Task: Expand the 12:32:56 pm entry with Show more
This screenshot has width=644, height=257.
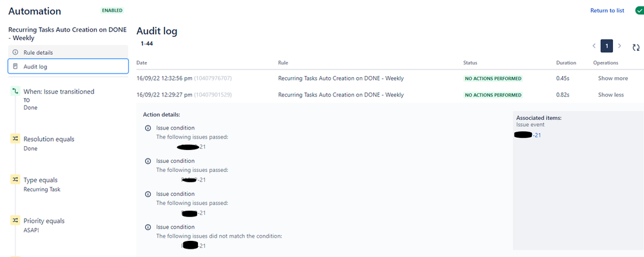Action: pos(613,79)
